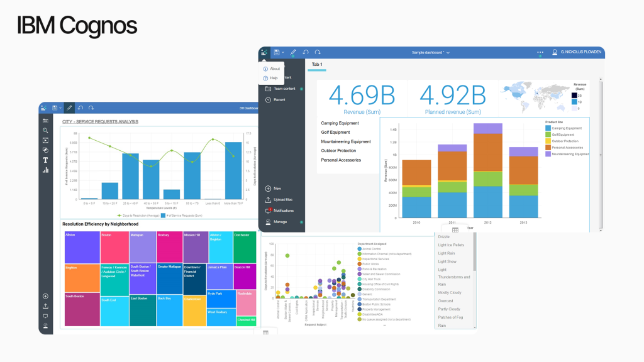This screenshot has width=644, height=362.
Task: Select Mostly Cloudy in the weather list
Action: coord(450,293)
